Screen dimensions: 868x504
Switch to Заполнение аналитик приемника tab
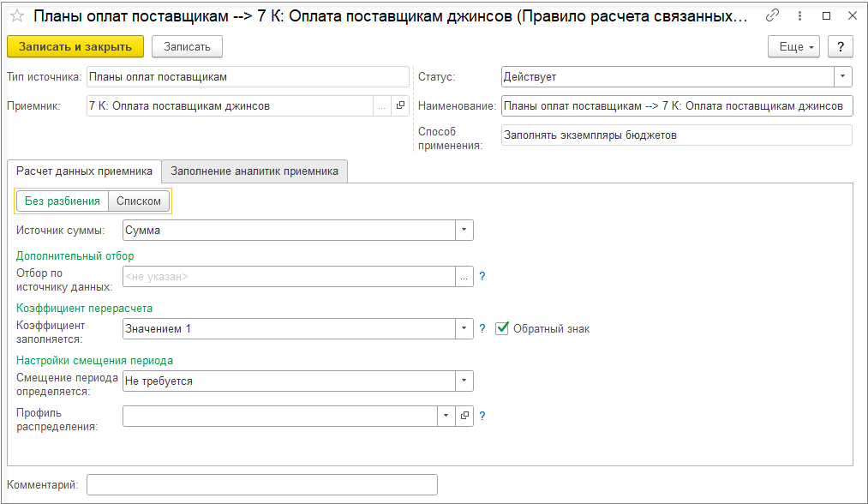pyautogui.click(x=254, y=171)
